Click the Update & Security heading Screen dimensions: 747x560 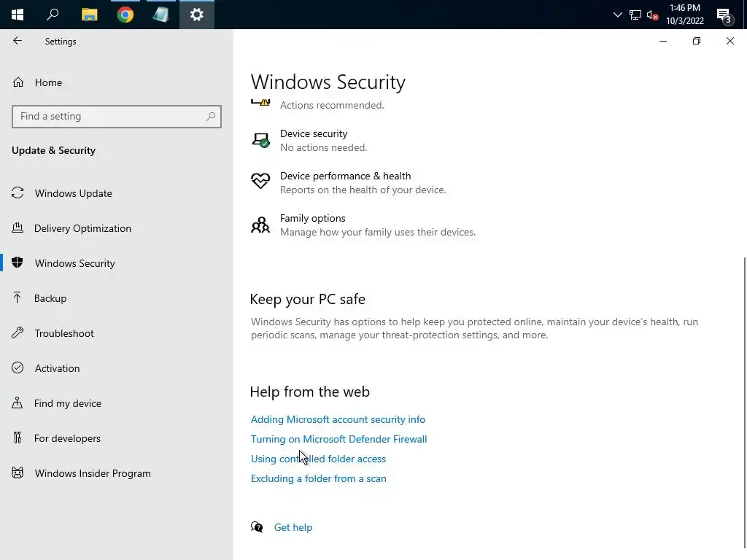click(x=53, y=150)
